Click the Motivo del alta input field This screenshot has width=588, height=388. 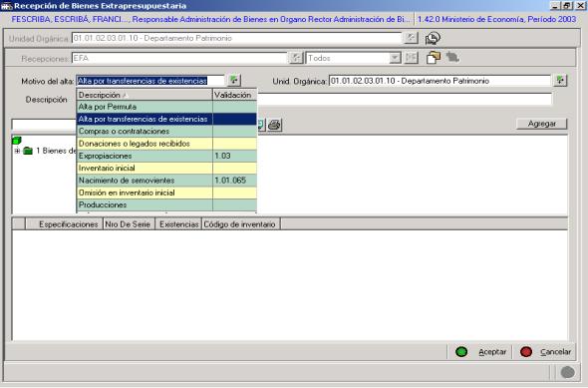point(150,81)
